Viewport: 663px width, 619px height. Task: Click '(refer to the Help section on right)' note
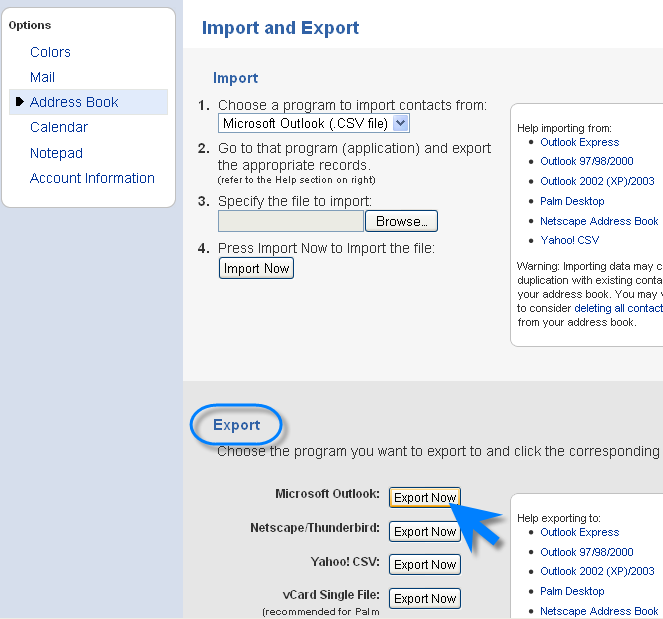pos(296,180)
